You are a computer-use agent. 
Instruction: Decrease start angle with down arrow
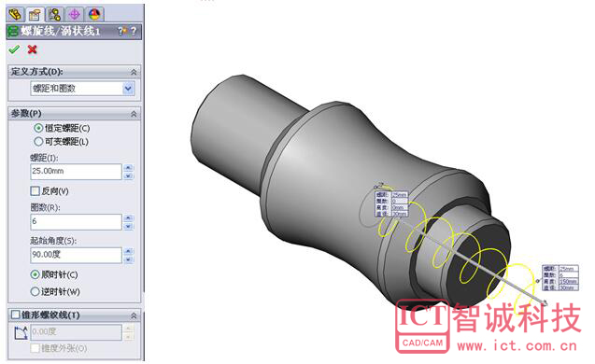tap(129, 259)
